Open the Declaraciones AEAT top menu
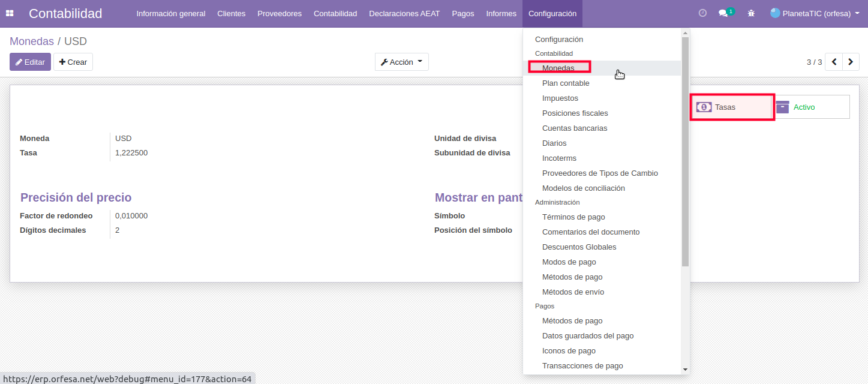868x384 pixels. point(404,13)
